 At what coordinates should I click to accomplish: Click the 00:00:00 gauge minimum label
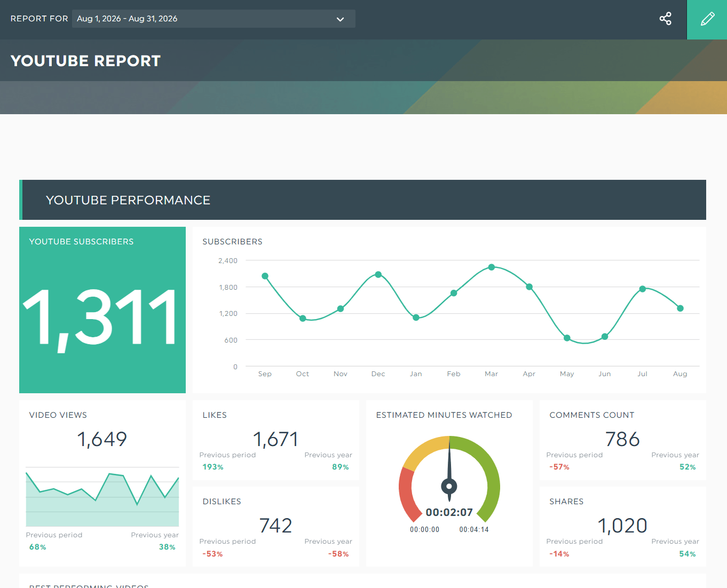(425, 529)
